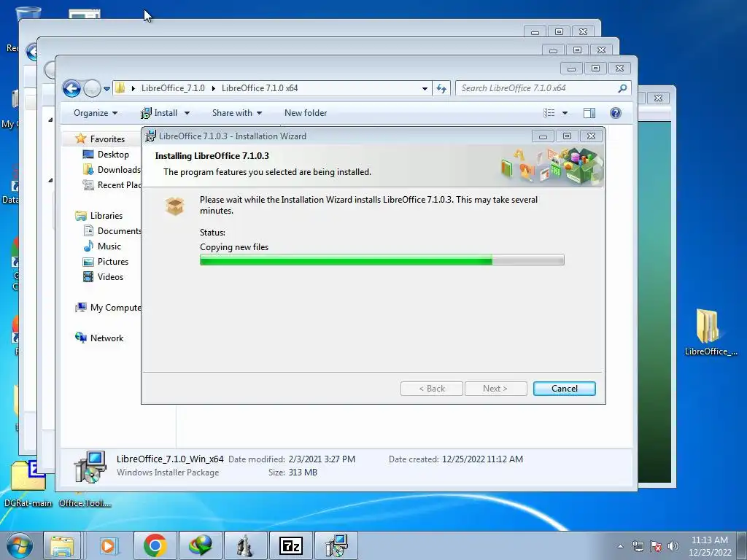747x560 pixels.
Task: Open Google Chrome from the taskbar
Action: (155, 545)
